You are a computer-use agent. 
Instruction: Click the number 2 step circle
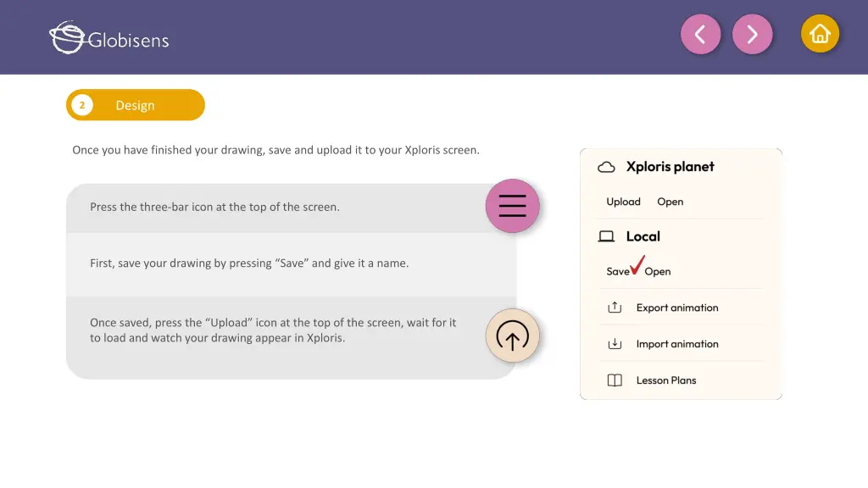[82, 105]
